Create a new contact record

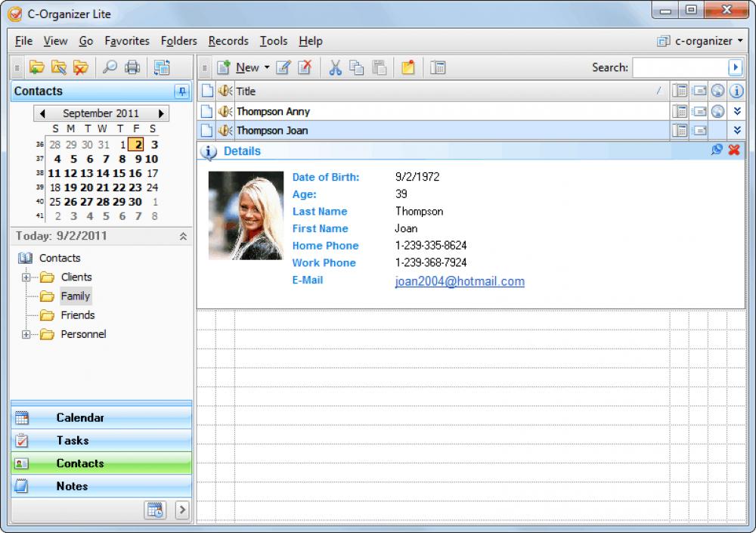click(x=223, y=67)
